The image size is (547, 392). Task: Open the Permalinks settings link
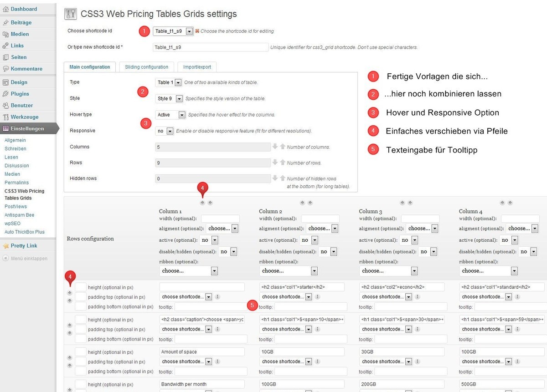point(16,183)
